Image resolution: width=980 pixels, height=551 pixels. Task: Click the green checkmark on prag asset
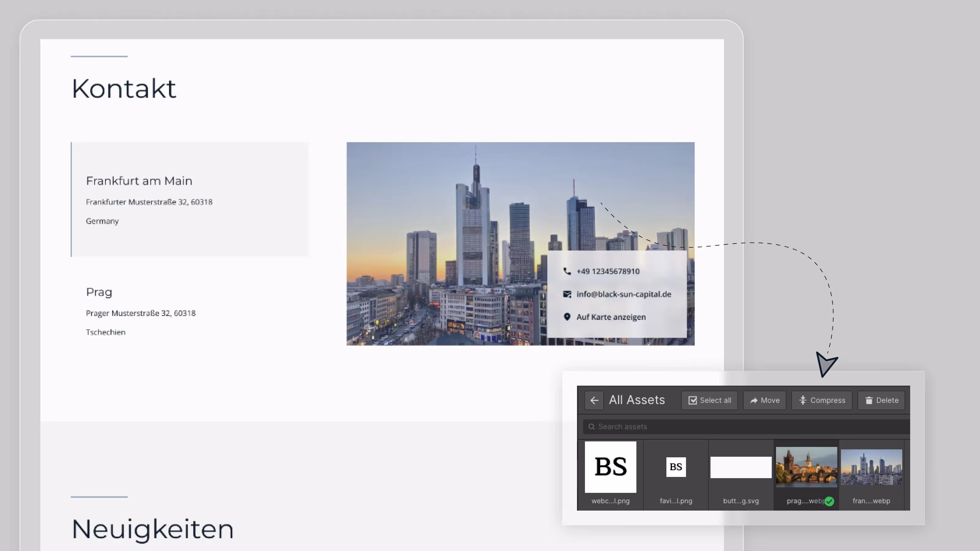(x=829, y=502)
